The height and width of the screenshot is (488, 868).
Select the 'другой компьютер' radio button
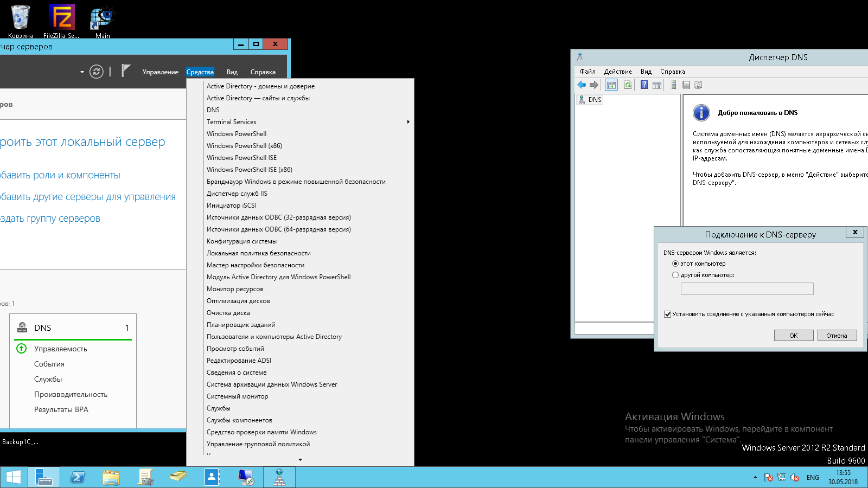[675, 275]
